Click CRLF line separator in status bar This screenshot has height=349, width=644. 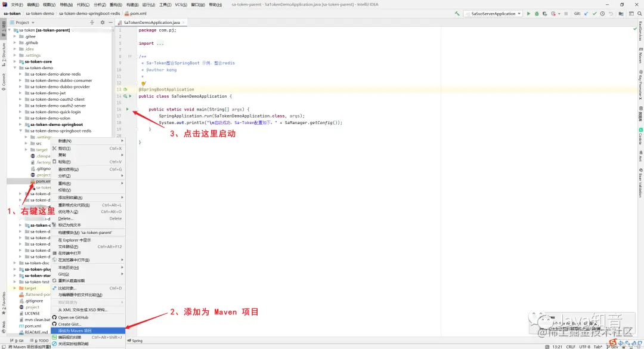571,347
